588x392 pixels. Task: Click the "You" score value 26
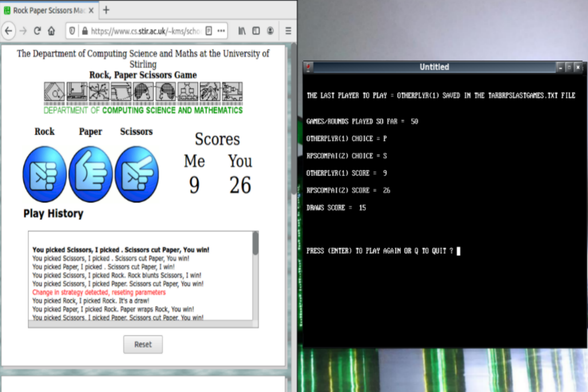pyautogui.click(x=240, y=185)
